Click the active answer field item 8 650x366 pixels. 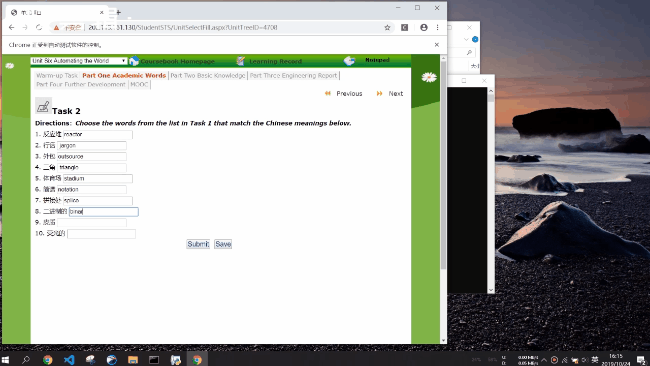104,211
